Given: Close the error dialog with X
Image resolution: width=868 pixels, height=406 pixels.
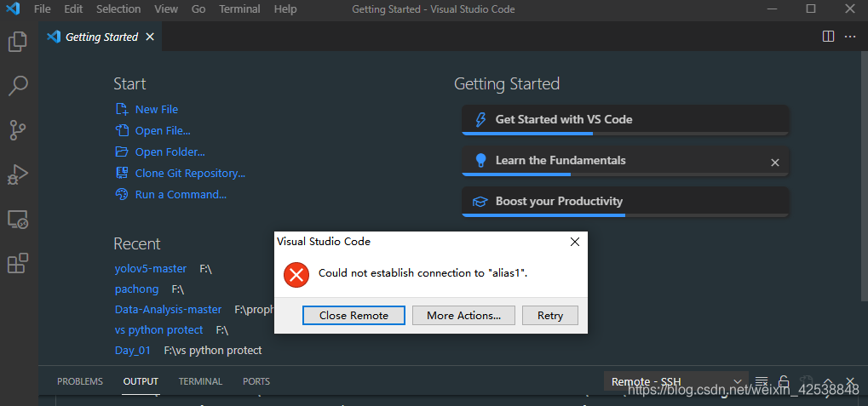Looking at the screenshot, I should point(575,242).
